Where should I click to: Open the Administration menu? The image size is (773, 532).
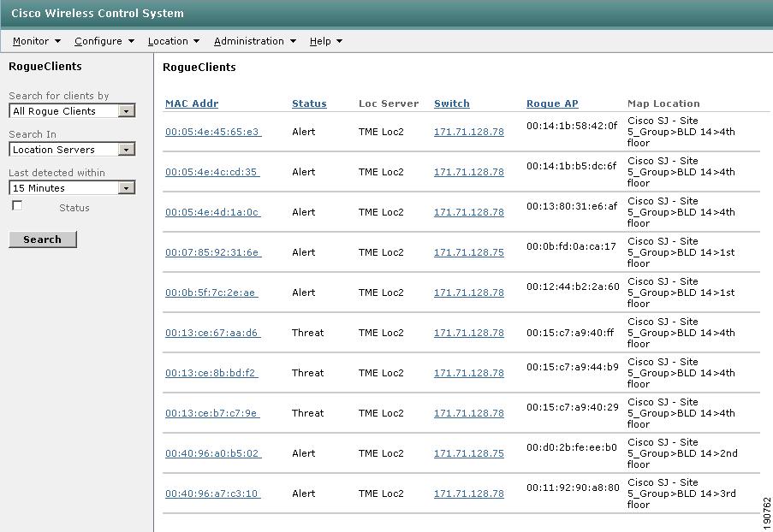(x=255, y=41)
